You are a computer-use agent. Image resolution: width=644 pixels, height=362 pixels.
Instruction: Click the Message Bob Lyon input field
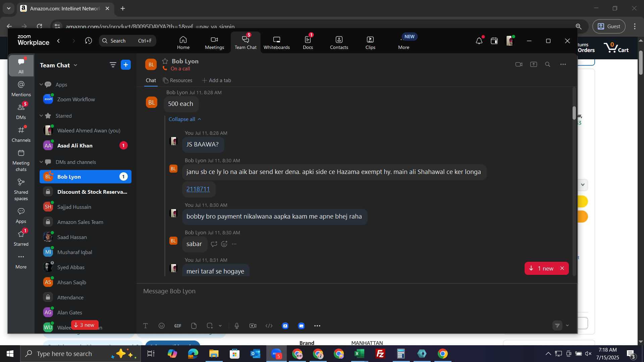(x=356, y=291)
